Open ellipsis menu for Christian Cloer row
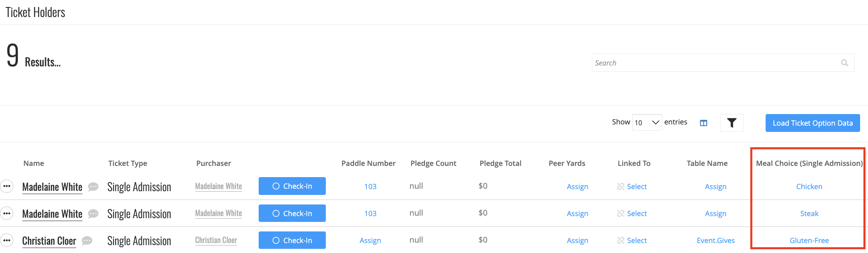 (7, 240)
